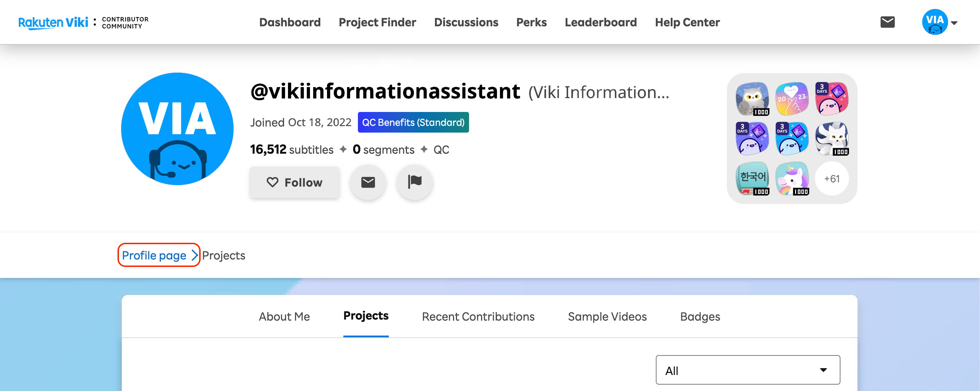Open the white fox 1000 badge
This screenshot has height=391, width=980.
[x=832, y=139]
